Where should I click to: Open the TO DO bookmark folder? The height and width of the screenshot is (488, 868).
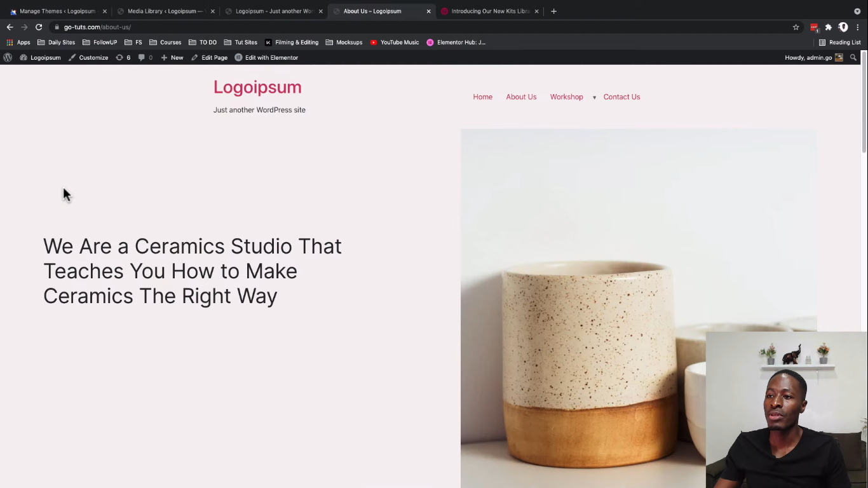[203, 43]
